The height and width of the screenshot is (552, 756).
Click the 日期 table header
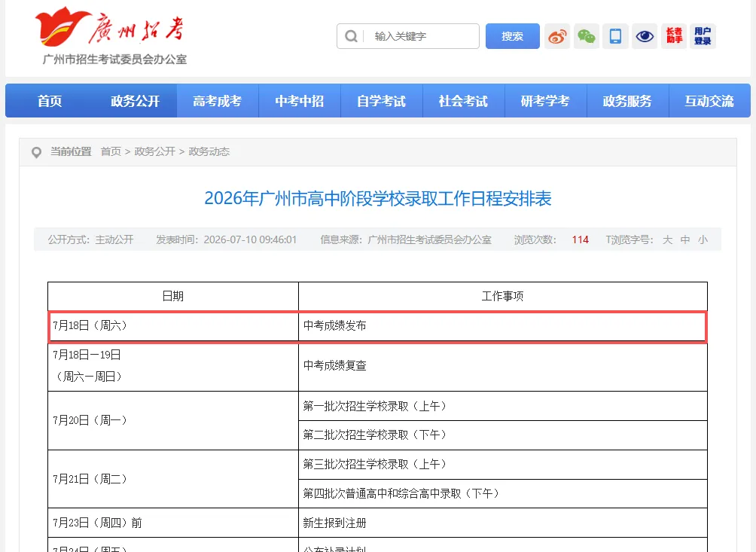coord(173,296)
